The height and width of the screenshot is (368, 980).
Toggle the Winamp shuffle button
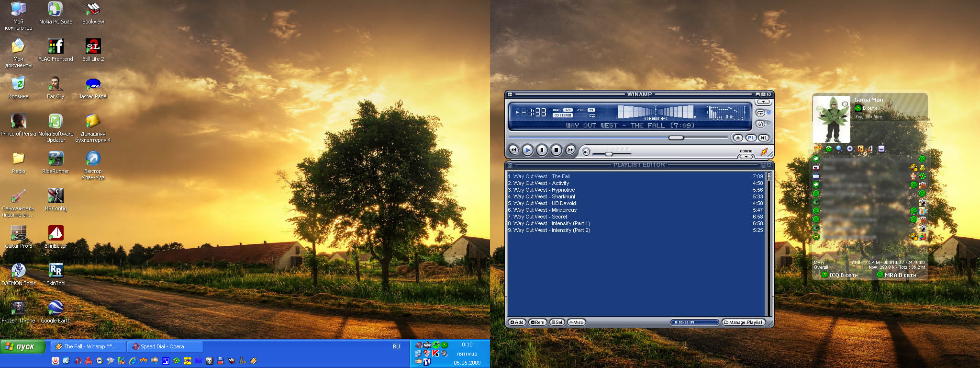pyautogui.click(x=760, y=124)
